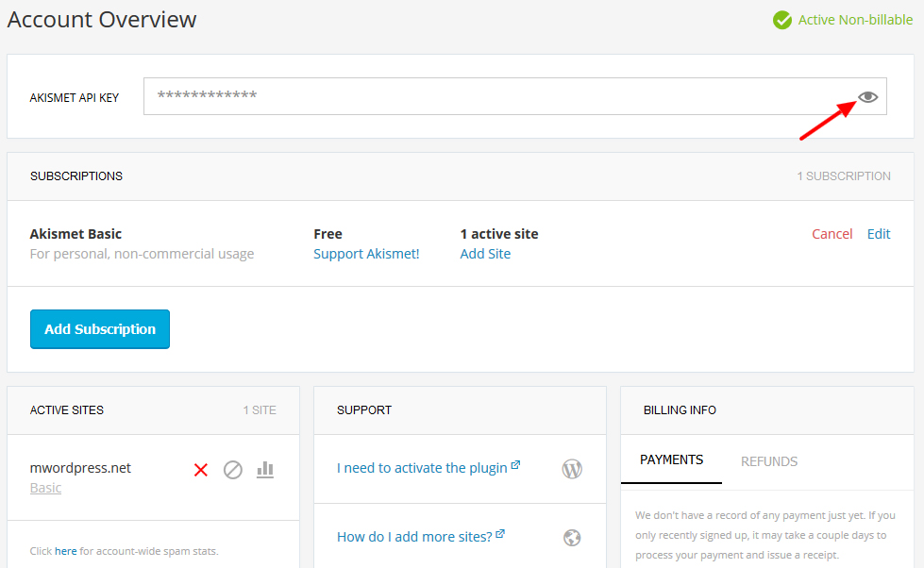
Task: Click the mwordpress.net site name
Action: (x=80, y=468)
